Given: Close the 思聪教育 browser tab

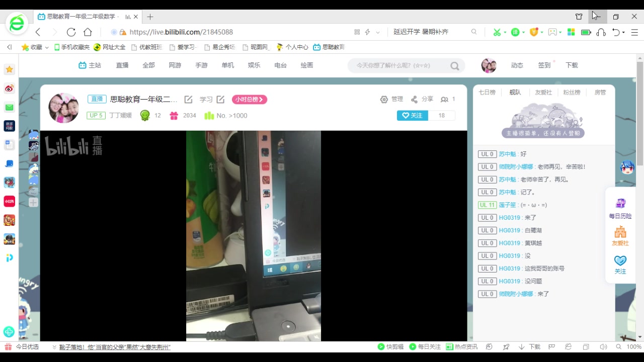Looking at the screenshot, I should (136, 17).
